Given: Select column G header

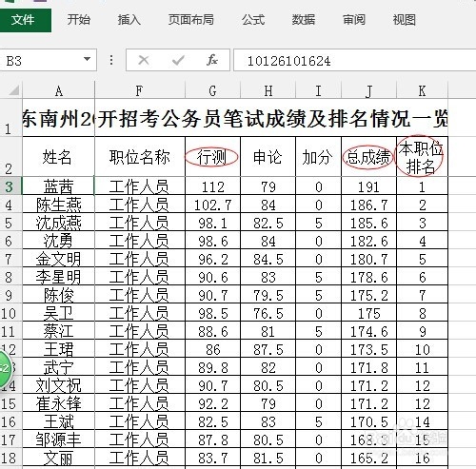Looking at the screenshot, I should tap(212, 91).
